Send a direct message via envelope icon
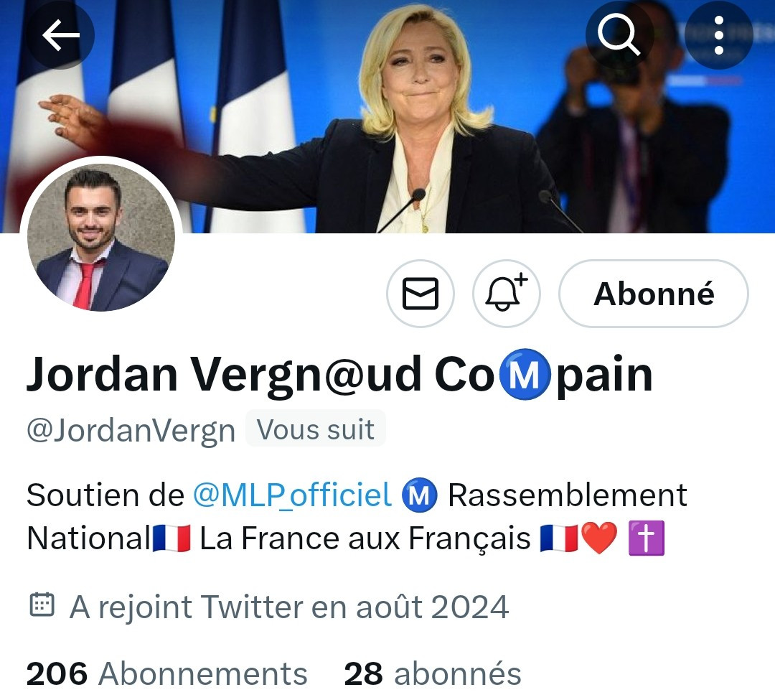Image resolution: width=775 pixels, height=700 pixels. coord(420,294)
